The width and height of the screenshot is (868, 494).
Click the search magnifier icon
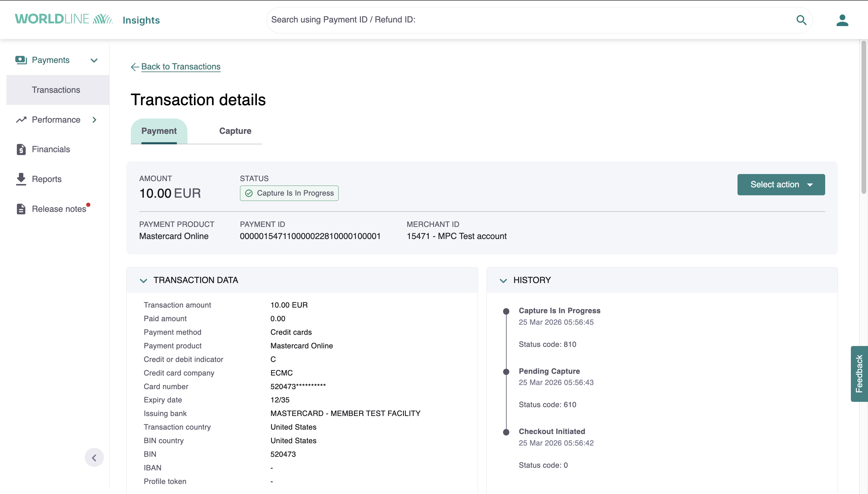pos(801,20)
